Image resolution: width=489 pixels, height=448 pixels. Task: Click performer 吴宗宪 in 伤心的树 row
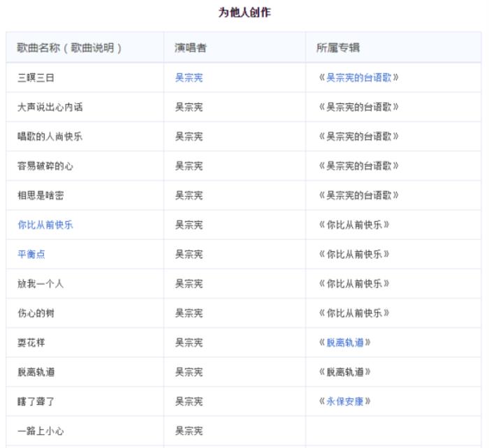tap(189, 313)
